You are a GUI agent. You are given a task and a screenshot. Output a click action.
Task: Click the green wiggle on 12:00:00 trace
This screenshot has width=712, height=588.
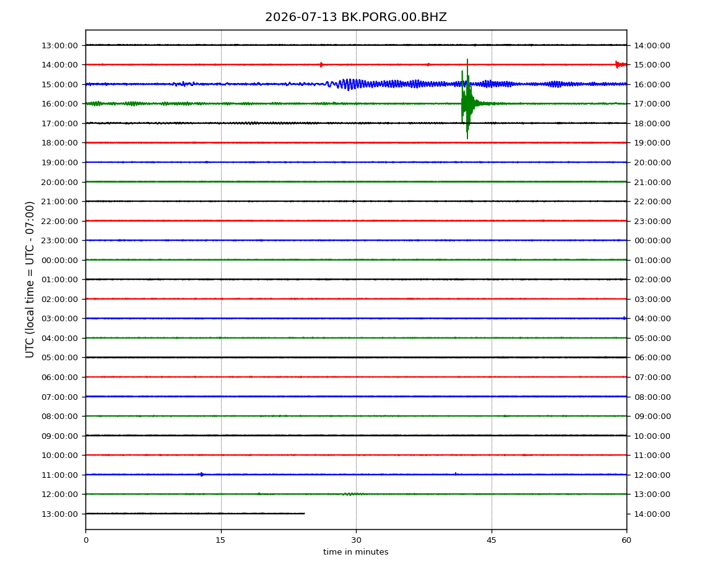pyautogui.click(x=353, y=493)
